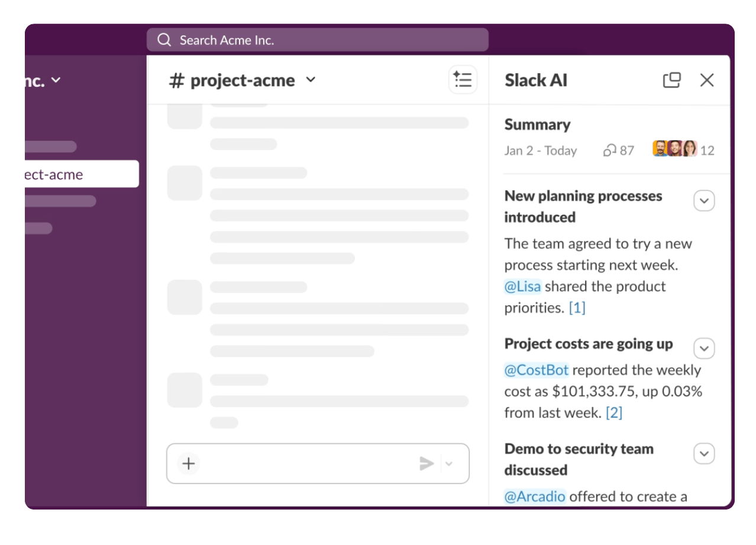Click the search magnifier icon
Viewport: 756px width, 545px height.
pyautogui.click(x=164, y=40)
